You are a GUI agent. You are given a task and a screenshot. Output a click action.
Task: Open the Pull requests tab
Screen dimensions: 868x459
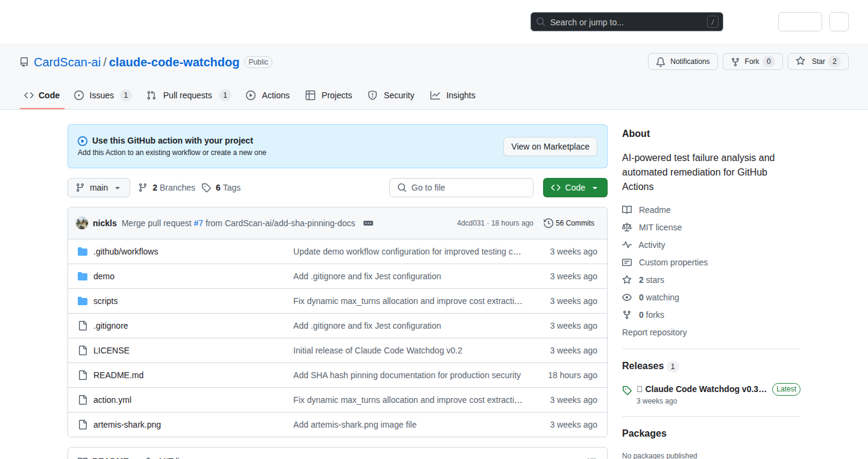click(x=189, y=95)
